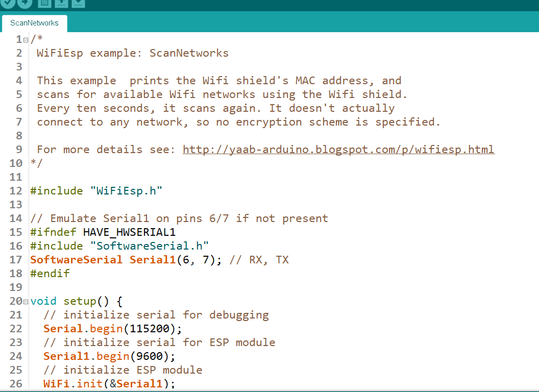Viewport: 539px width, 392px height.
Task: Collapse the comment block fold at line 1
Action: [24, 39]
